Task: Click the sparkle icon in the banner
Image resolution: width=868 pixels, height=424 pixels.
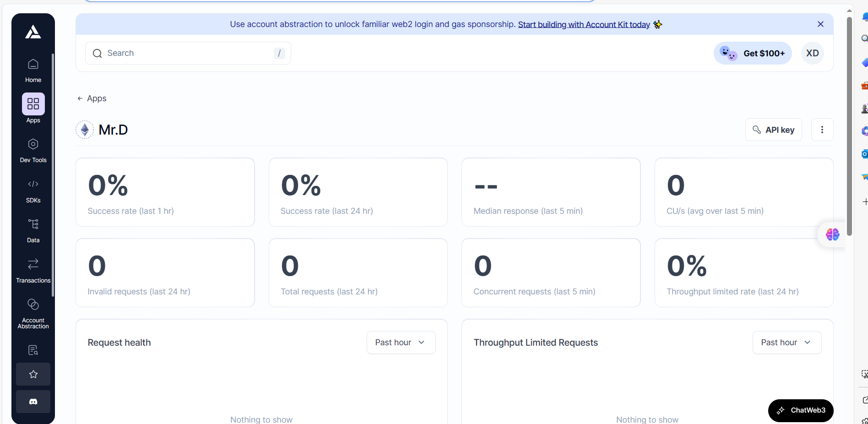Action: point(658,24)
